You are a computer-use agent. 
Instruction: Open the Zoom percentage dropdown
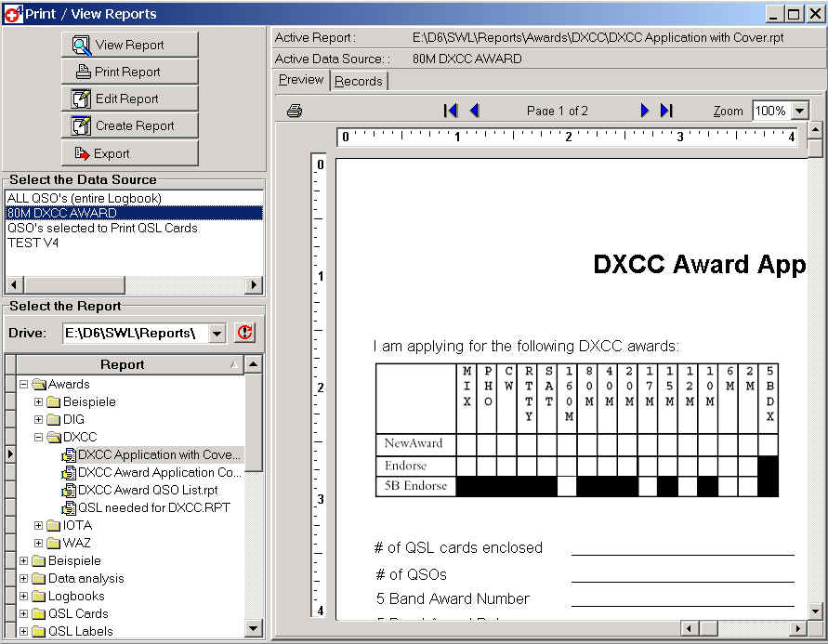point(799,111)
